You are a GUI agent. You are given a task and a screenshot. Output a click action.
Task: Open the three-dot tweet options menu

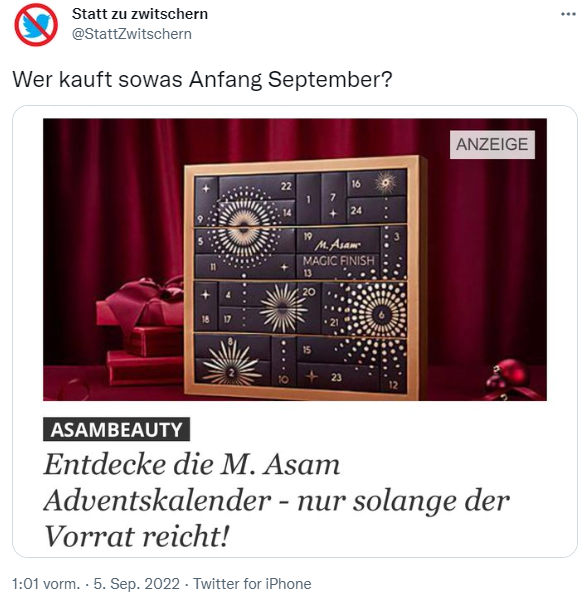568,14
